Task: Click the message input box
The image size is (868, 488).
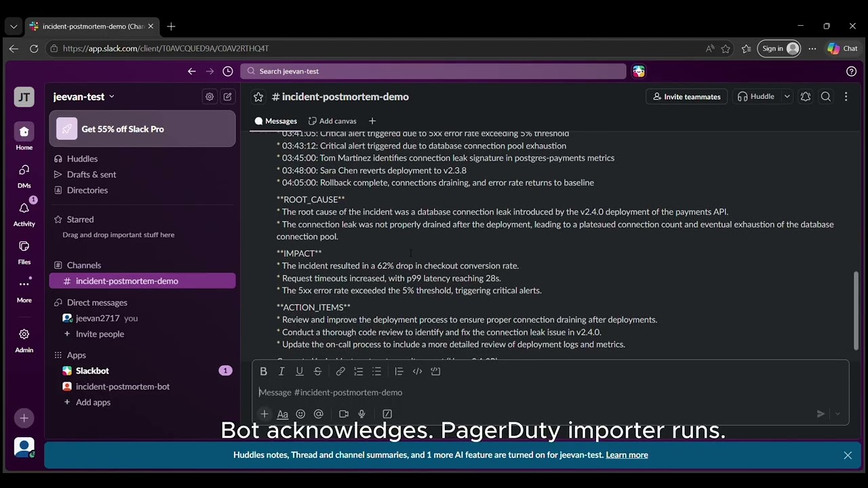Action: [550, 392]
